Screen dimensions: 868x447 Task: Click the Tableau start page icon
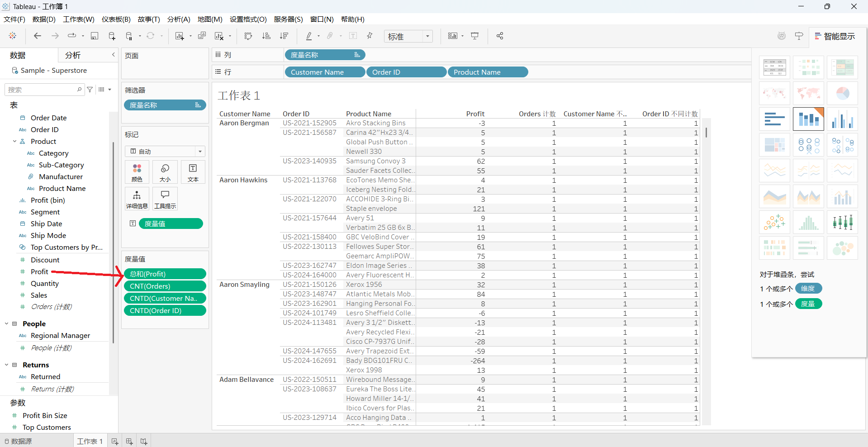pos(13,36)
